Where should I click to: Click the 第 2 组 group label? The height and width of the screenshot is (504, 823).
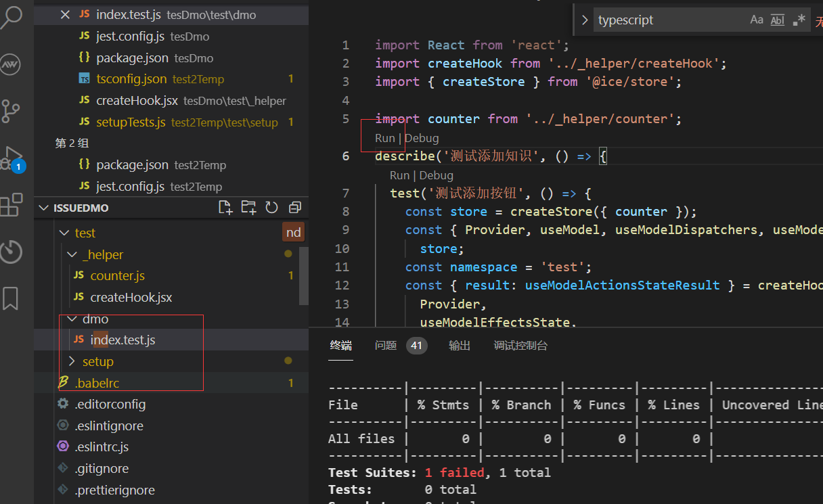pyautogui.click(x=72, y=143)
